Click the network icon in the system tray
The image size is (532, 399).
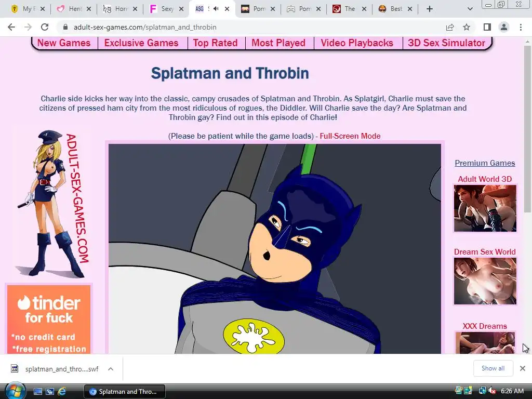(482, 391)
